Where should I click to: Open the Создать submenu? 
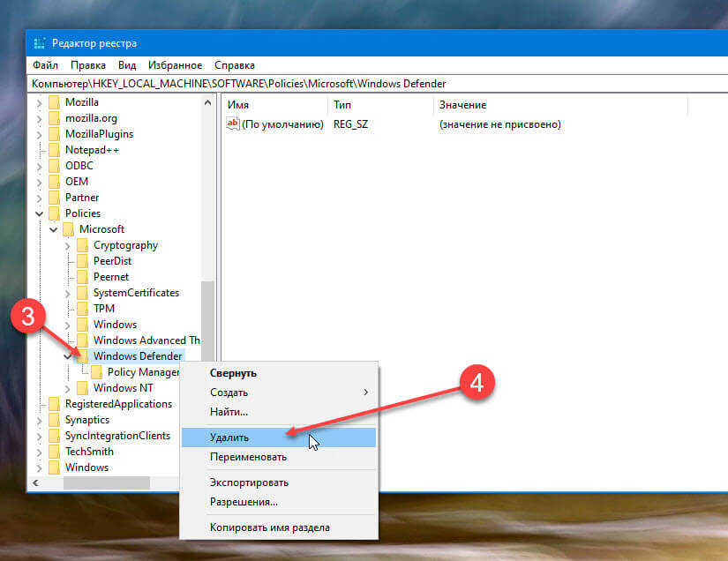[229, 392]
